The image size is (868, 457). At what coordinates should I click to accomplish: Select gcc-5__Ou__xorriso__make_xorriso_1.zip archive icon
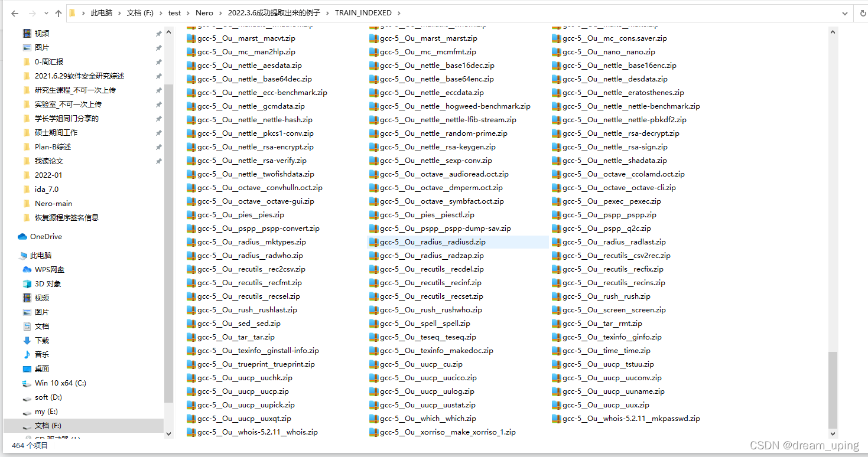(373, 432)
